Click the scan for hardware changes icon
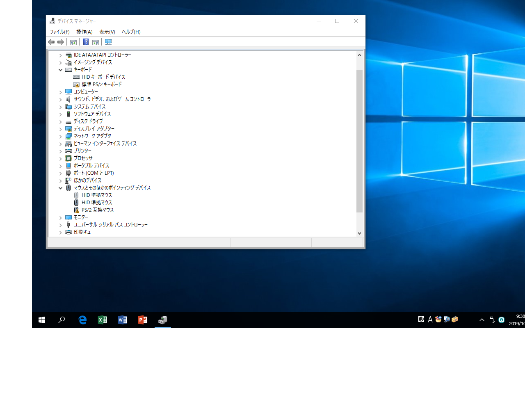Image resolution: width=525 pixels, height=420 pixels. [x=108, y=42]
